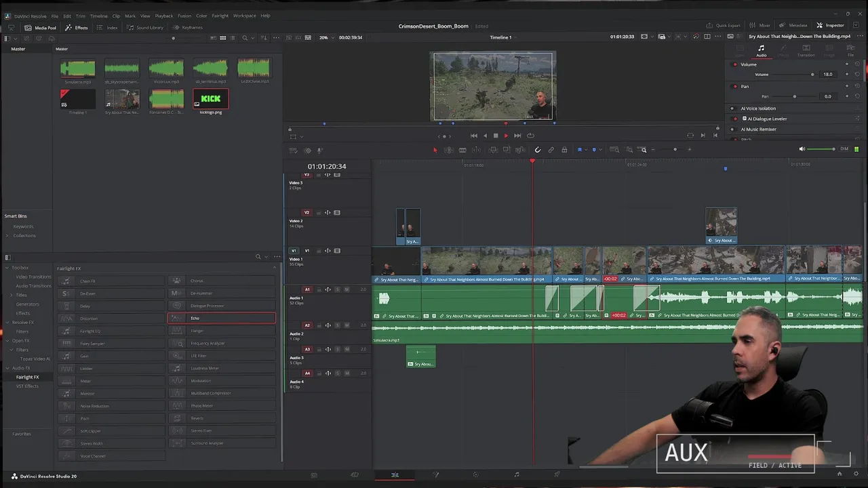Collapse the Open FX tree
868x488 pixels.
coord(7,341)
